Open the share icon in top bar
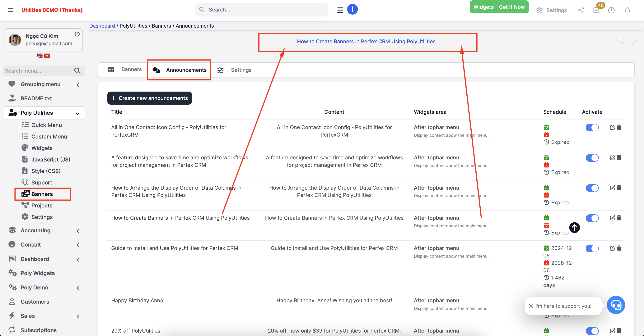Screen dimensions: 644x336 (581, 10)
